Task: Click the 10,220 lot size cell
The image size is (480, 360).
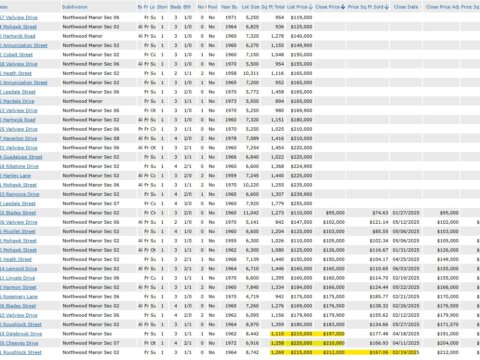Action: tap(251, 185)
